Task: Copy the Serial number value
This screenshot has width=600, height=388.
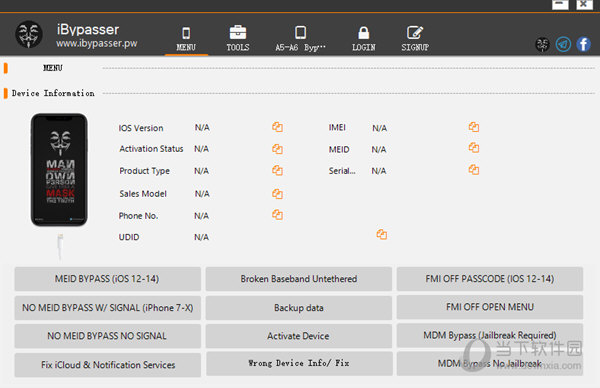Action: [x=474, y=170]
